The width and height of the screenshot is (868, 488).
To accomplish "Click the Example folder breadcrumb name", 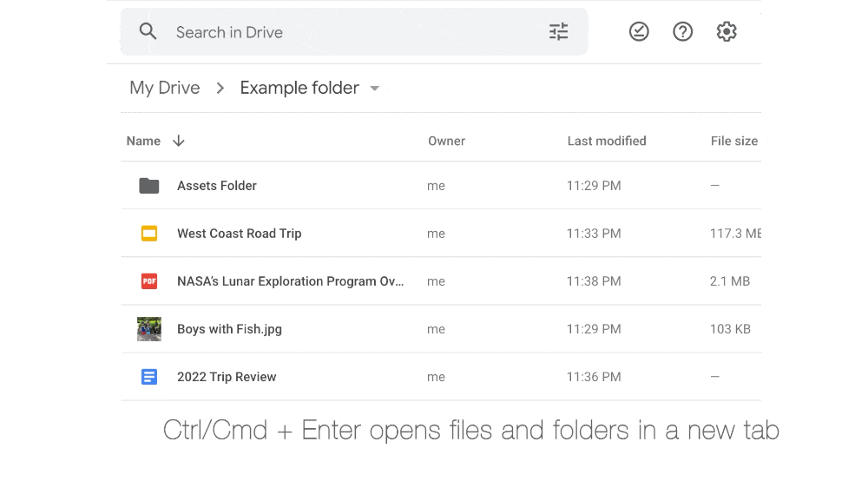I will (299, 88).
